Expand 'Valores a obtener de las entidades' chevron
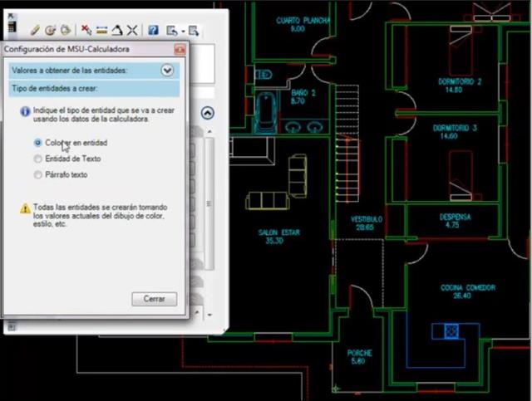Image resolution: width=532 pixels, height=401 pixels. pyautogui.click(x=167, y=71)
